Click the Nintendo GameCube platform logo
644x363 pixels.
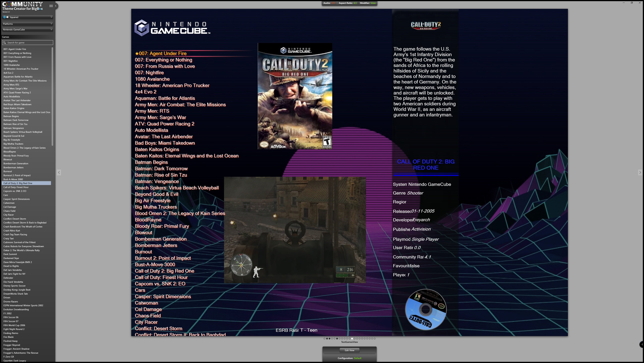pos(172,28)
